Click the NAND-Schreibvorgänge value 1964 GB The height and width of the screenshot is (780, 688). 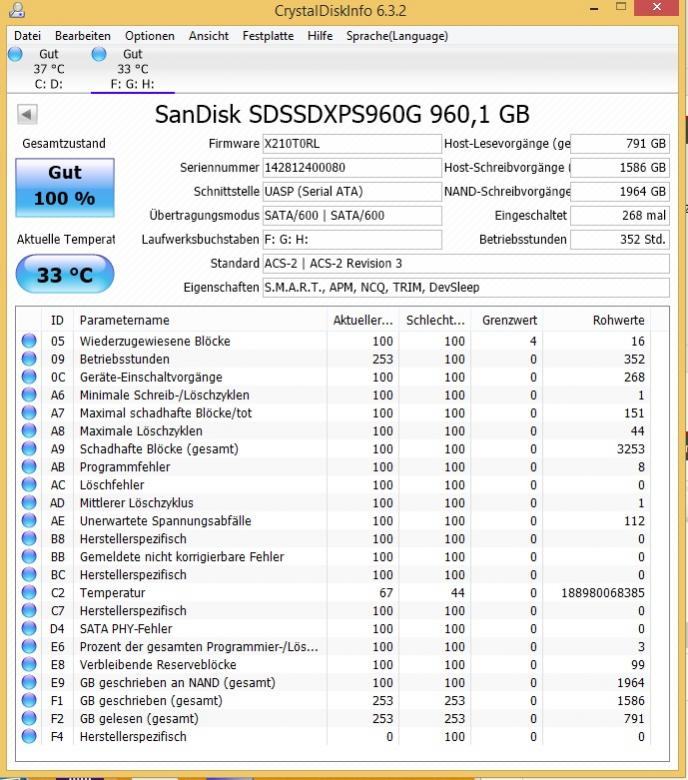pyautogui.click(x=619, y=192)
